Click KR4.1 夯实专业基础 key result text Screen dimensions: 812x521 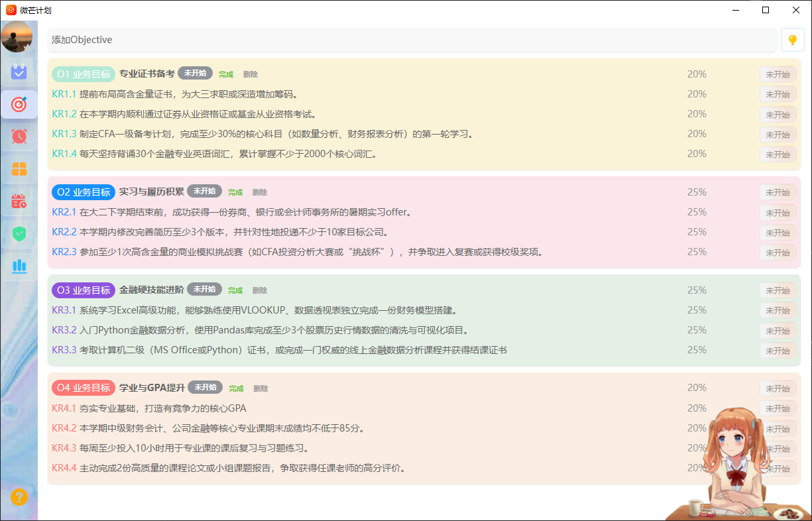point(149,408)
